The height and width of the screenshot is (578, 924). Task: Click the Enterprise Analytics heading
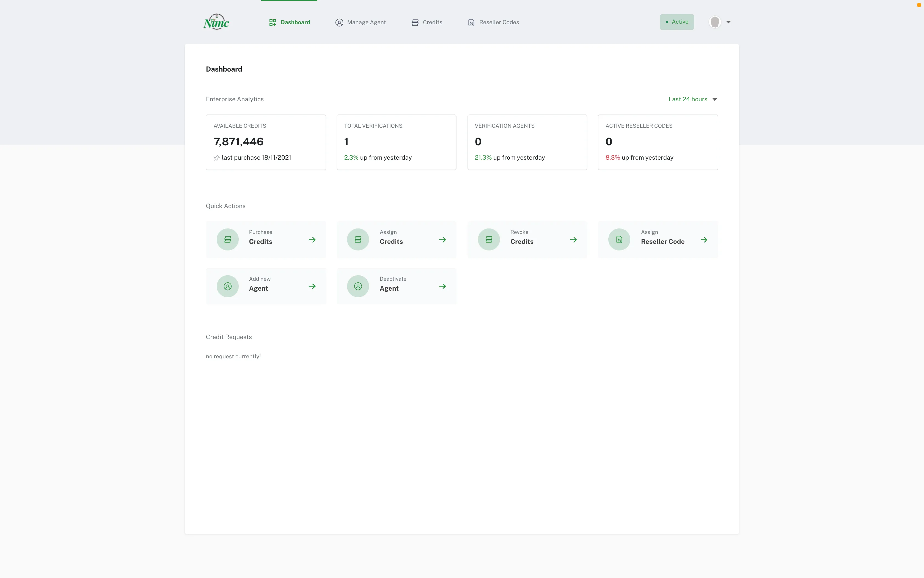[235, 99]
